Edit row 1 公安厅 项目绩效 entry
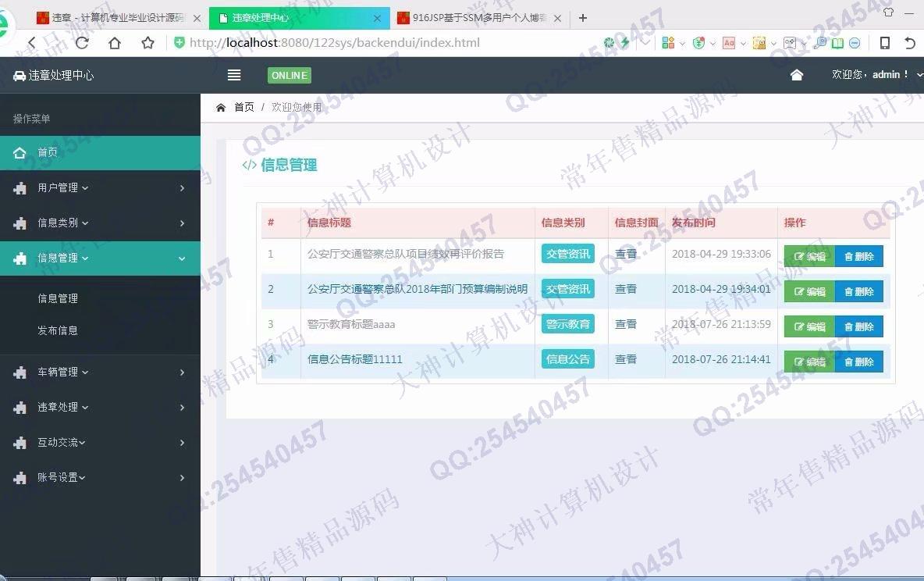Screen dimensions: 924x581 (810, 256)
